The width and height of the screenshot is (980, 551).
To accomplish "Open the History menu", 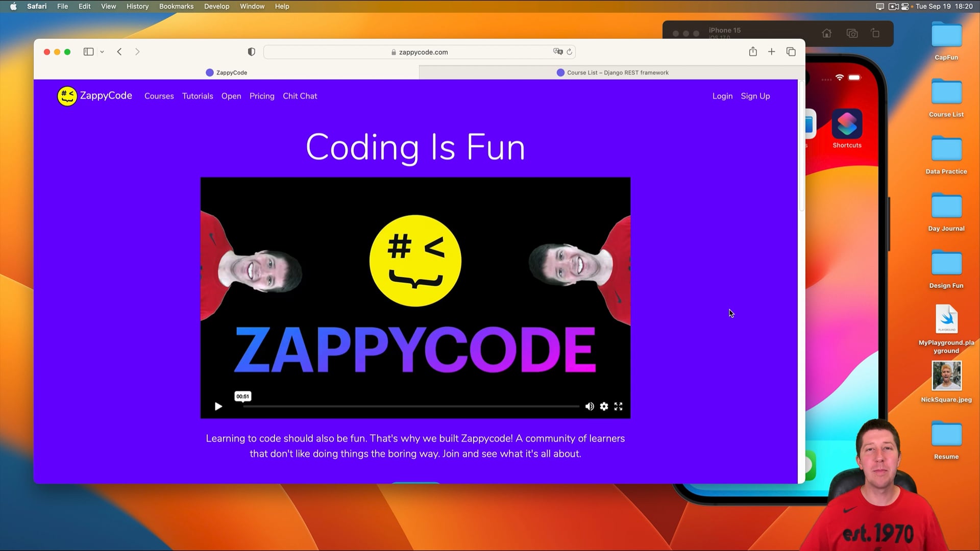I will pyautogui.click(x=137, y=6).
